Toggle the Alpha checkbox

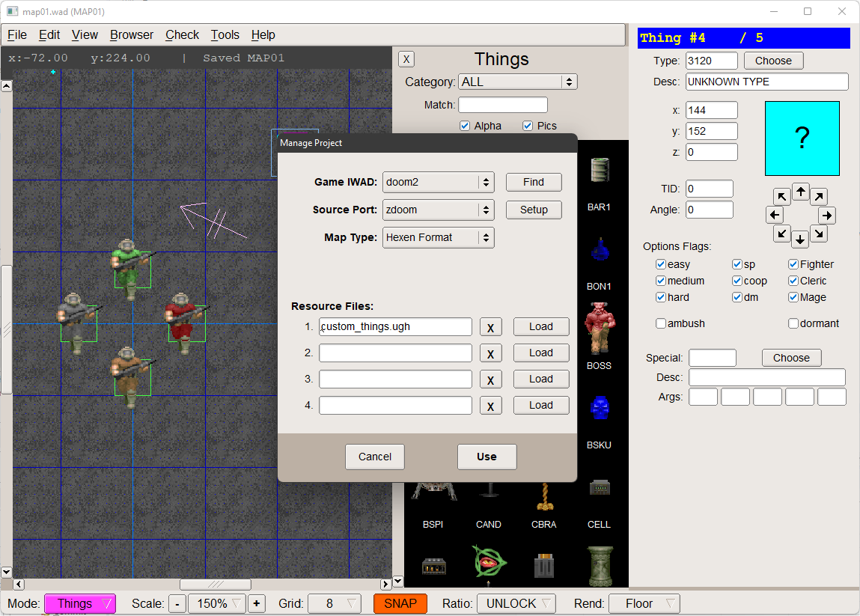(465, 126)
